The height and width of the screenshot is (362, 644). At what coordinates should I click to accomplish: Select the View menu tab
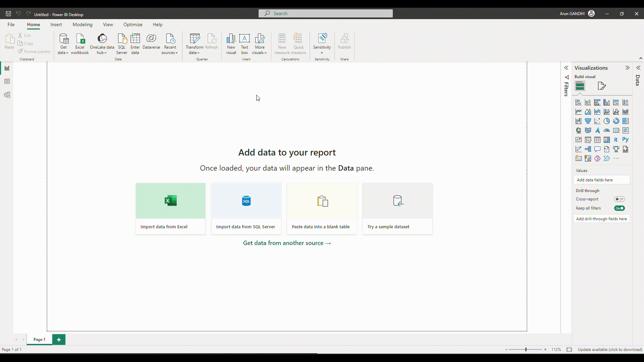107,25
